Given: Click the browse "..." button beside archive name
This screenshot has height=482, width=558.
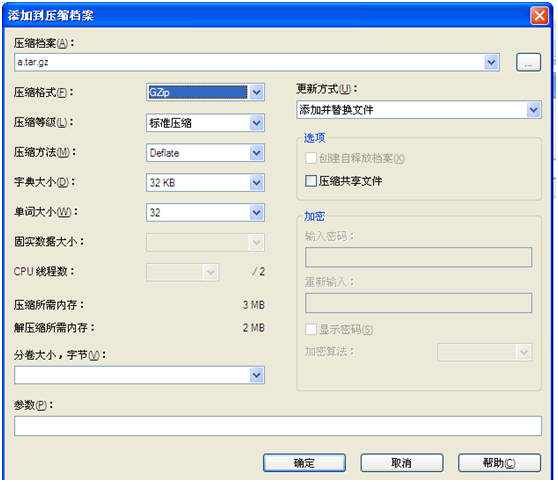Looking at the screenshot, I should point(528,63).
